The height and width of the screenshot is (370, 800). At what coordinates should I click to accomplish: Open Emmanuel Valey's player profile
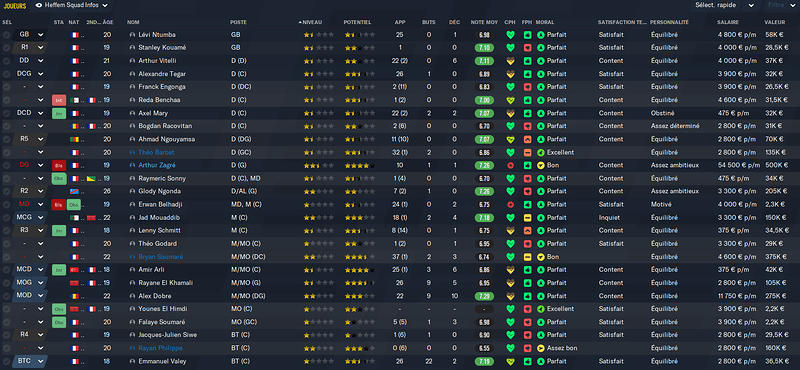161,361
